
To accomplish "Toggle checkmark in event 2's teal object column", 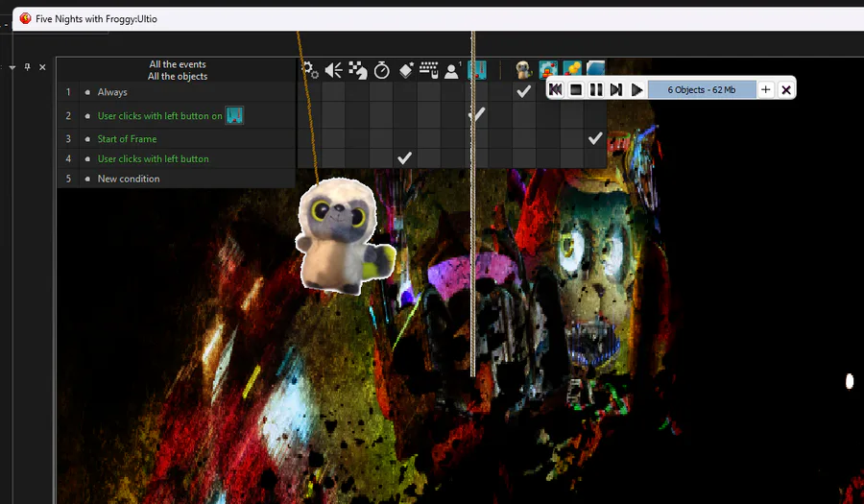I will pos(476,114).
